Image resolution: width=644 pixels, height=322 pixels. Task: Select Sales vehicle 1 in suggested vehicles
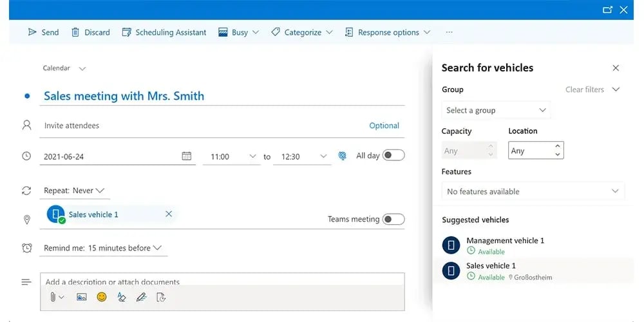(x=533, y=270)
